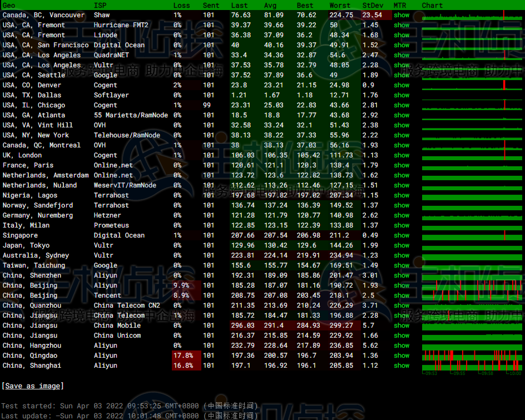Show MTR for Fremont Hurricane FMT2 row

(x=402, y=25)
